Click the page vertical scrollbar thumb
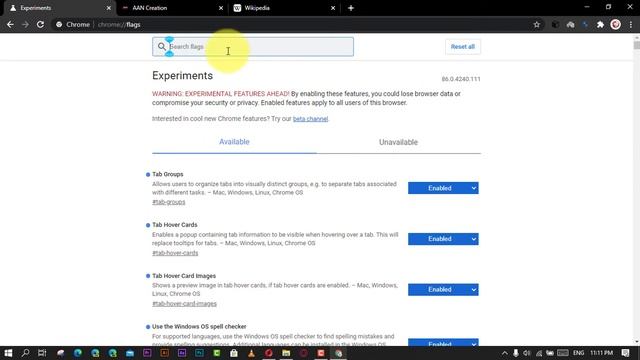The image size is (640, 360). 636,44
